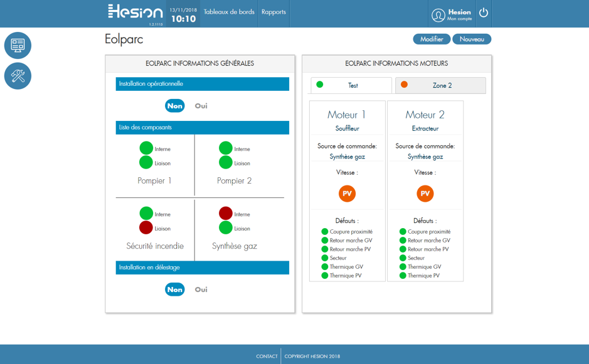Click the Synthèse gaz component name
The image size is (589, 364).
click(235, 246)
